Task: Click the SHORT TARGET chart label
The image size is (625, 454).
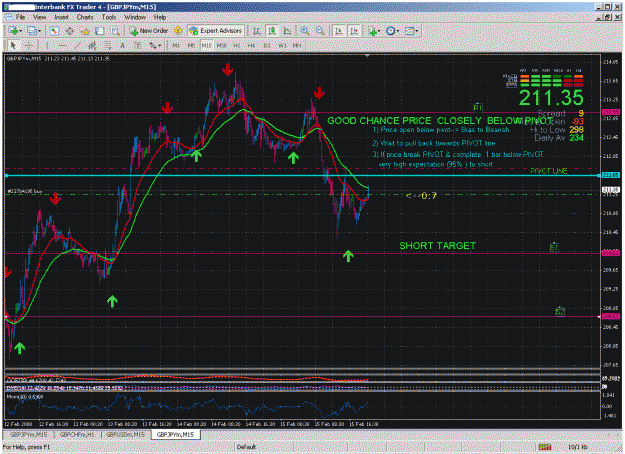Action: click(x=437, y=246)
